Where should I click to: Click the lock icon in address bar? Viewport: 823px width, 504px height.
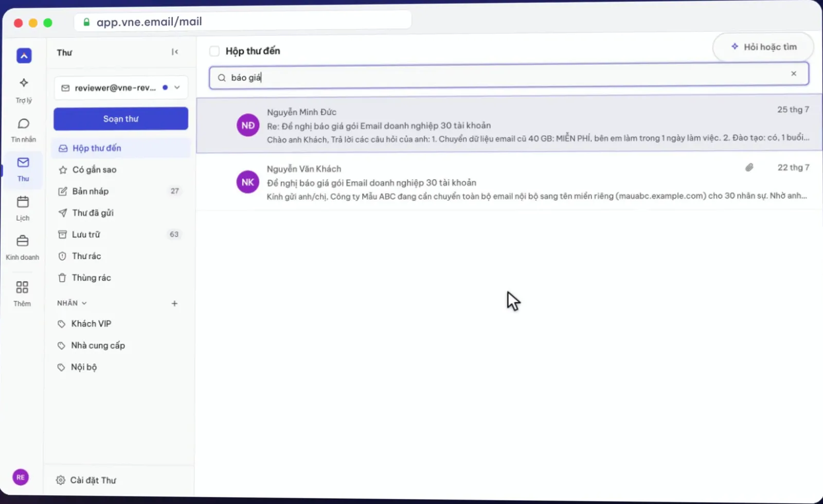(x=86, y=22)
